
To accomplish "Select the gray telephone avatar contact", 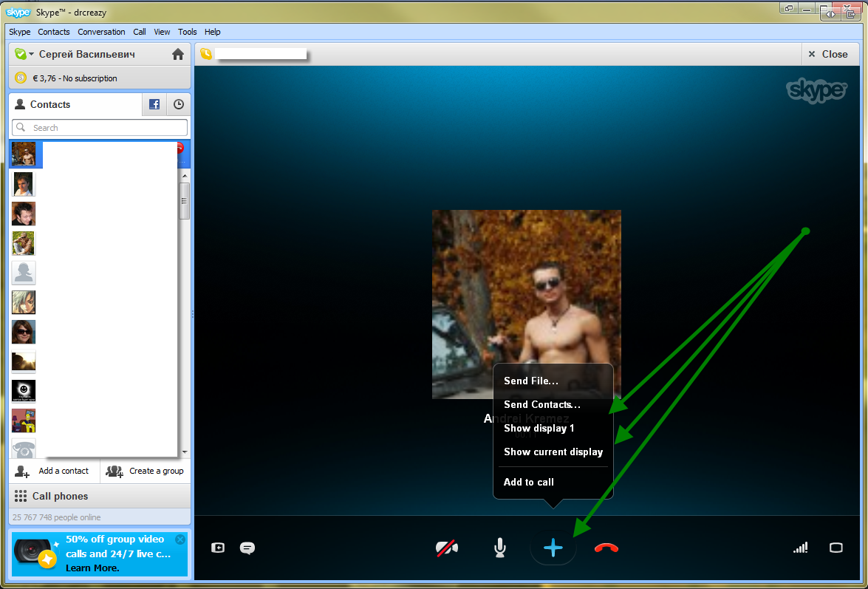I will [x=23, y=449].
